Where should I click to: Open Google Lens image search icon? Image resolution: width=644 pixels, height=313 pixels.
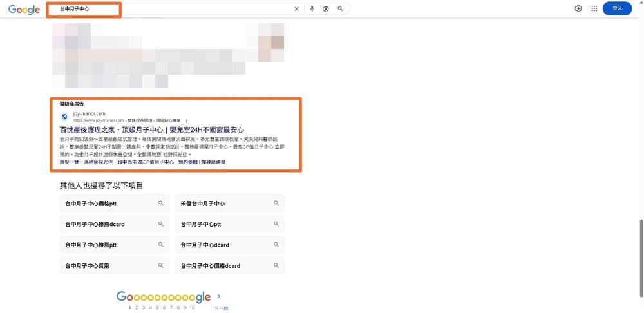326,8
